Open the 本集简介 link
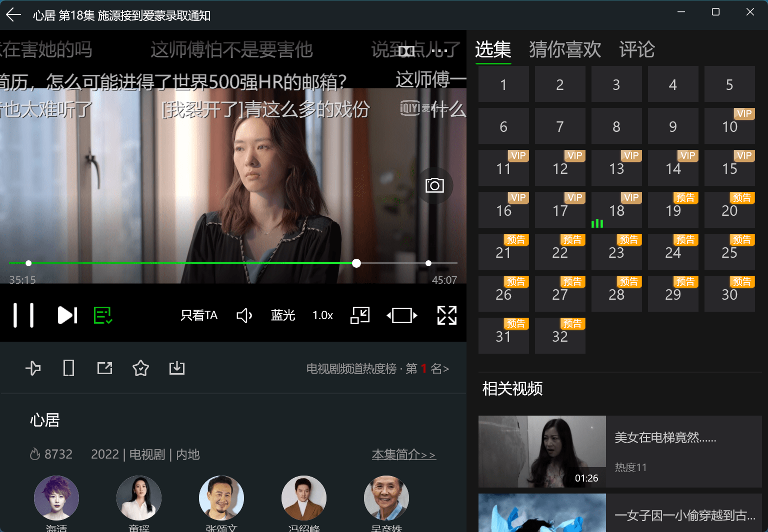This screenshot has height=532, width=768. click(x=404, y=455)
